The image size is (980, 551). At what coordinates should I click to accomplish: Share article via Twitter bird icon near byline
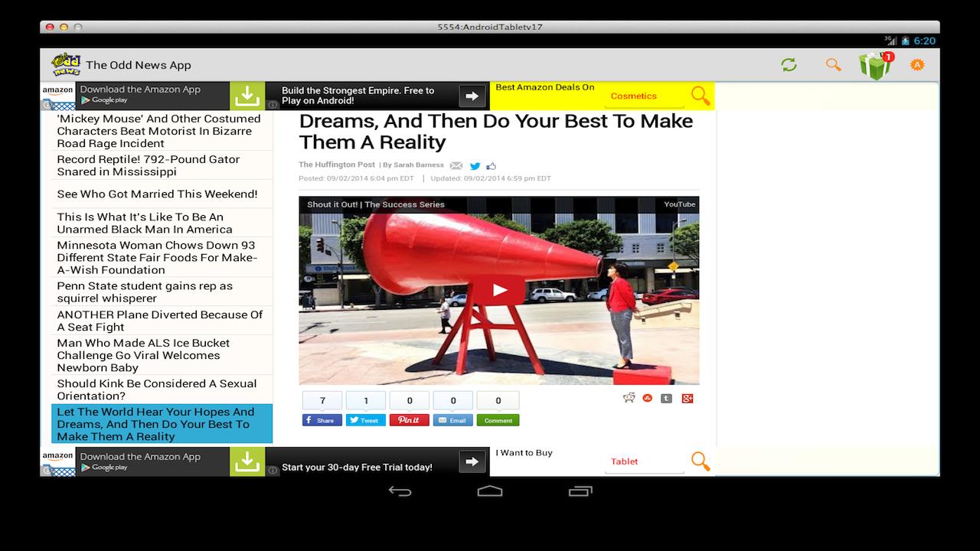coord(475,165)
